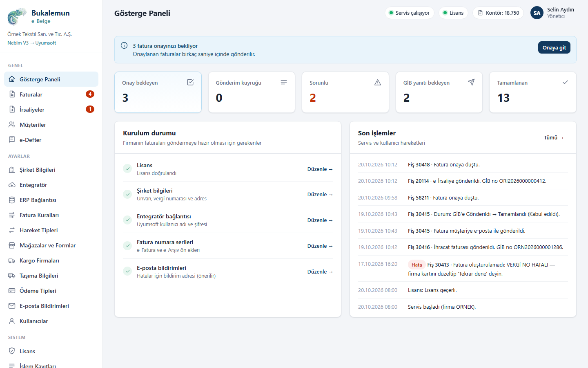The image size is (588, 368).
Task: Click Düzenle for Lisans setup row
Action: tap(320, 169)
